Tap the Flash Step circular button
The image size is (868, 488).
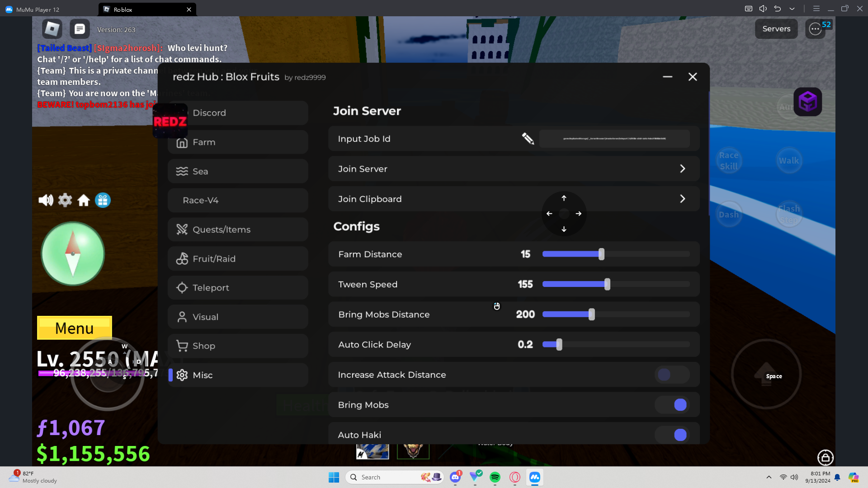[x=789, y=214]
